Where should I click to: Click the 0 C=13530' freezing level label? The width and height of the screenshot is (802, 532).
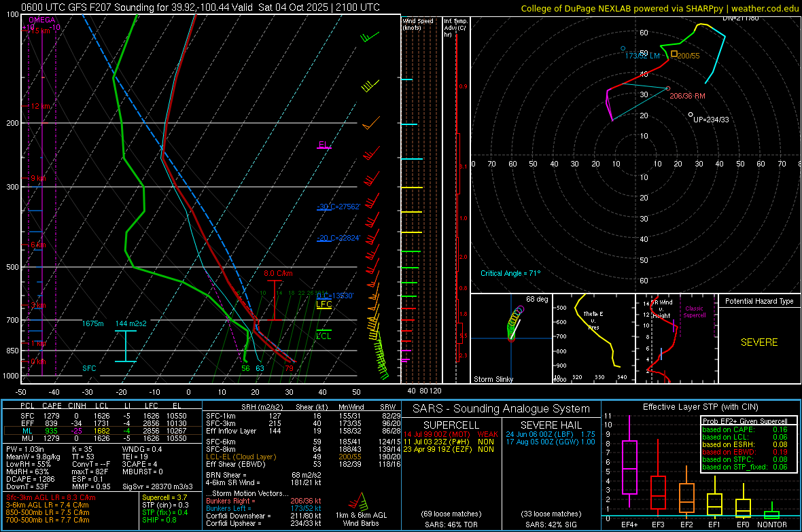tap(334, 296)
